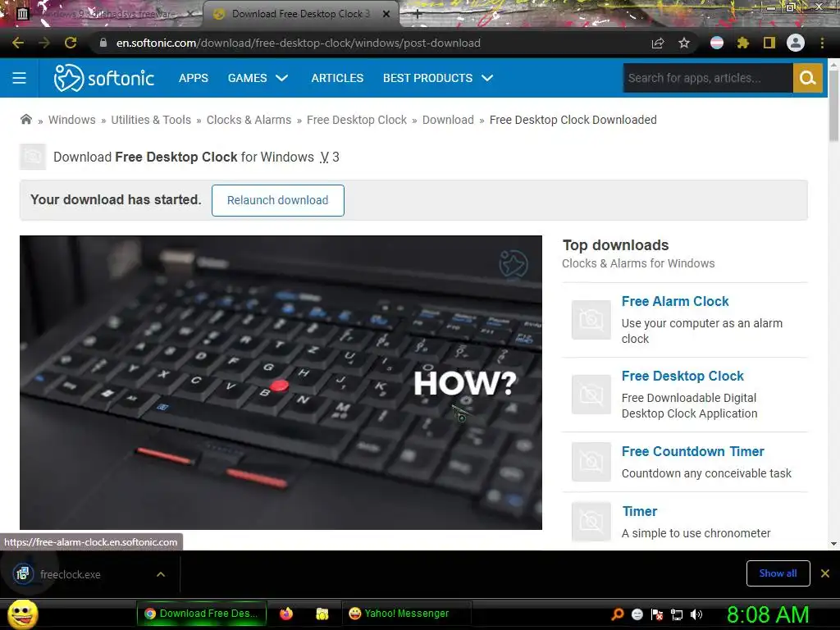Image resolution: width=840 pixels, height=630 pixels.
Task: Click the striped extension icon in toolbar
Action: 717,43
